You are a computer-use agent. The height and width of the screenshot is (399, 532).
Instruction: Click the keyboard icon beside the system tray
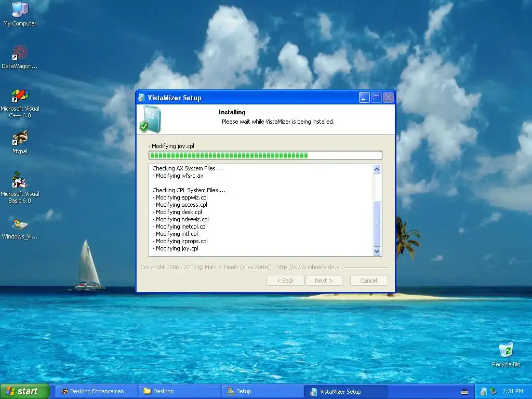coord(464,392)
